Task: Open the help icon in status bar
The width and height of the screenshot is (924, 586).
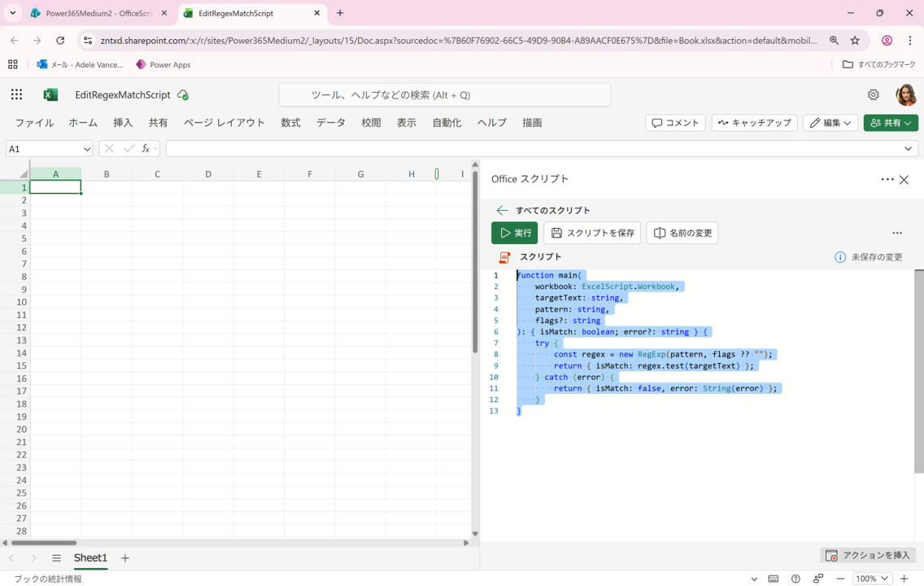Action: (795, 579)
